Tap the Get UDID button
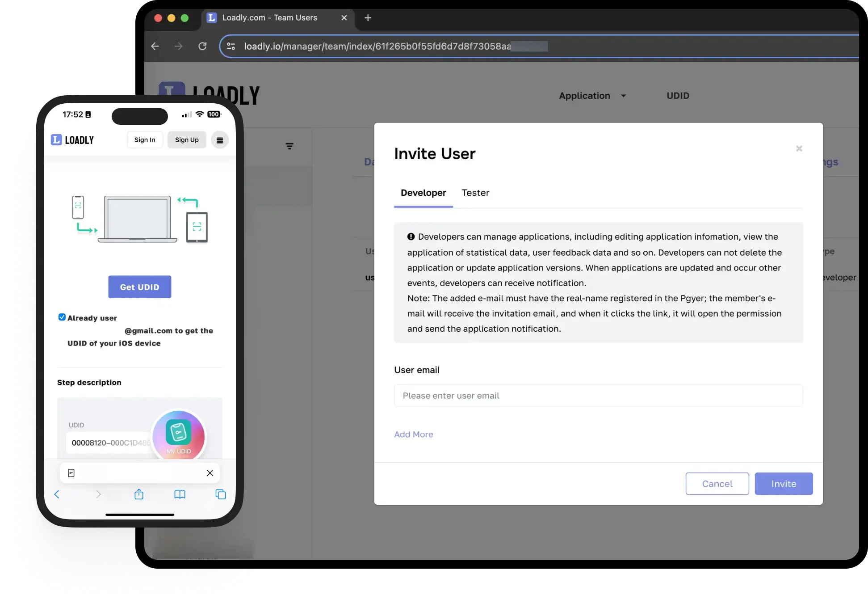 [139, 287]
